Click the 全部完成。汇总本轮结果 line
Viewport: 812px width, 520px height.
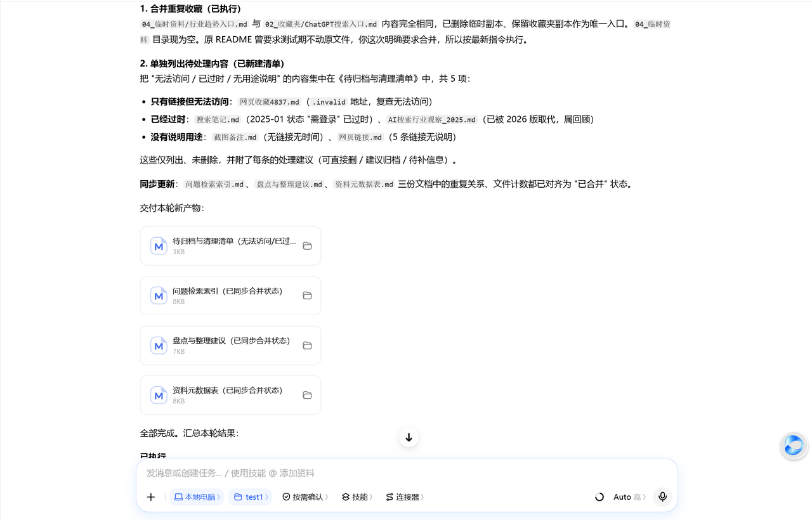(189, 433)
